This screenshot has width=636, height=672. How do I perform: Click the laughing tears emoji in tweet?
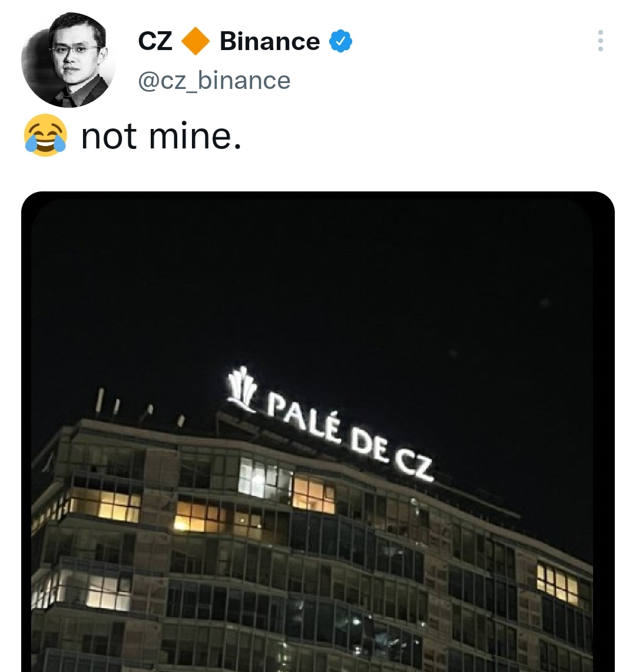coord(45,135)
